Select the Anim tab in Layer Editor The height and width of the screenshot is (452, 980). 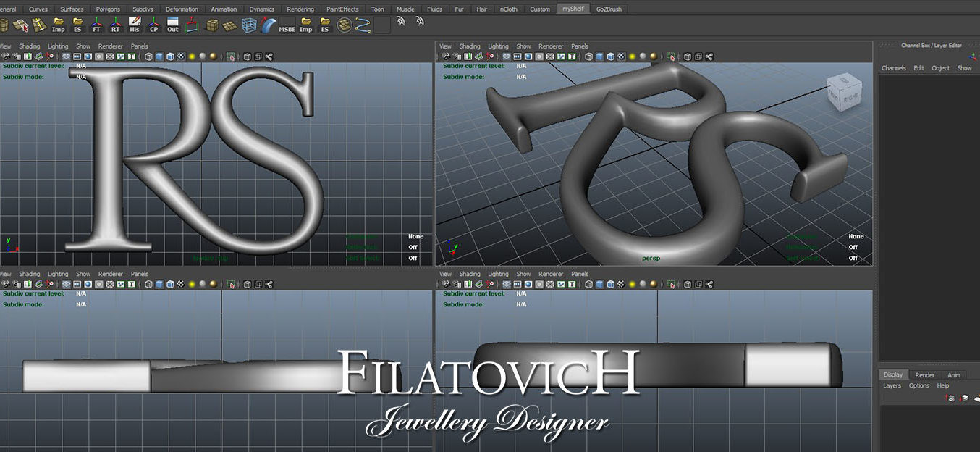coord(954,375)
